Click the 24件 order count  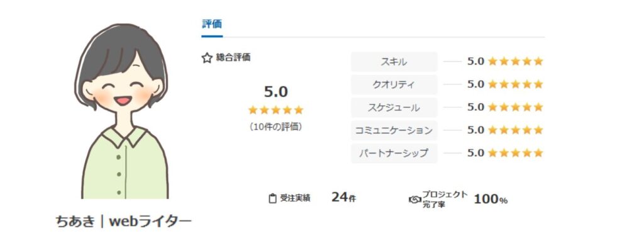coord(344,198)
